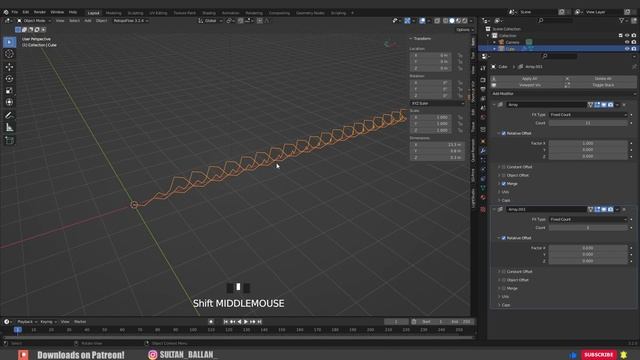This screenshot has height=360, width=640.
Task: Open the Material properties tab icon
Action: point(483,198)
